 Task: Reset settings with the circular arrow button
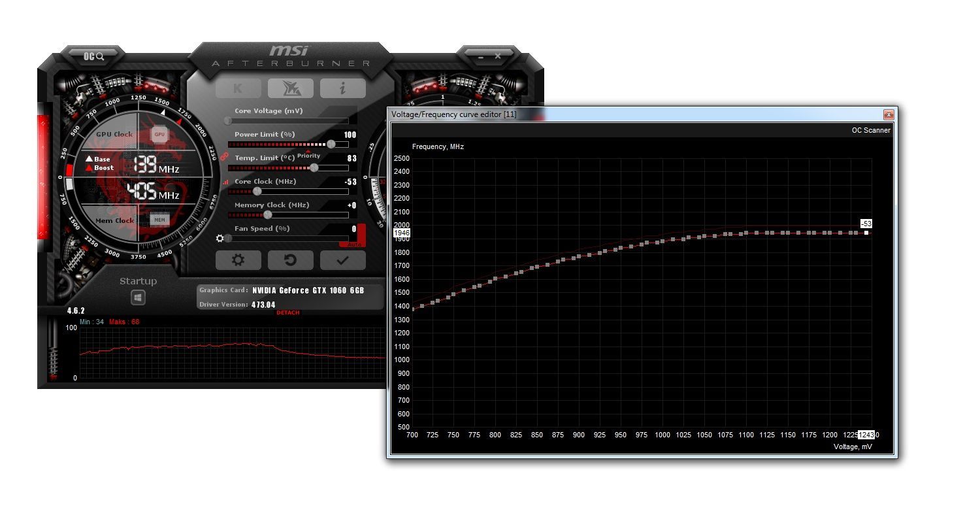click(291, 260)
